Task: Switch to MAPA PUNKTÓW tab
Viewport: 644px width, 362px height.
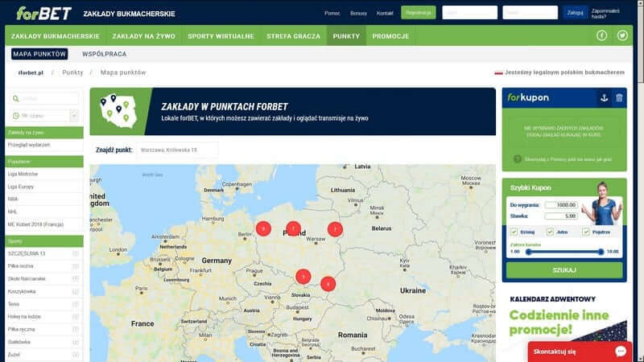Action: click(39, 54)
